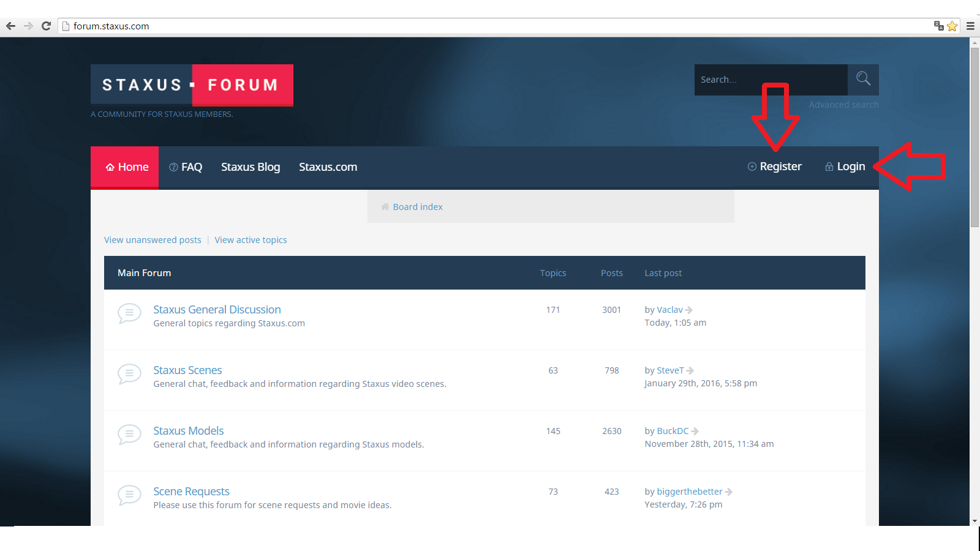Screen dimensions: 980x551
Task: Click the Scene Requests speech bubble icon
Action: pos(129,495)
